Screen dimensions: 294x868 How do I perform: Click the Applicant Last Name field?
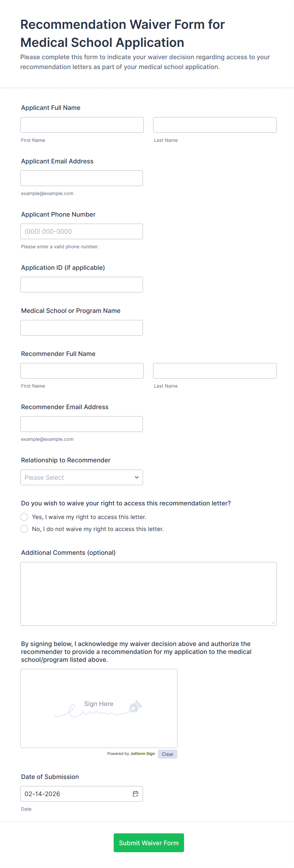click(x=215, y=125)
